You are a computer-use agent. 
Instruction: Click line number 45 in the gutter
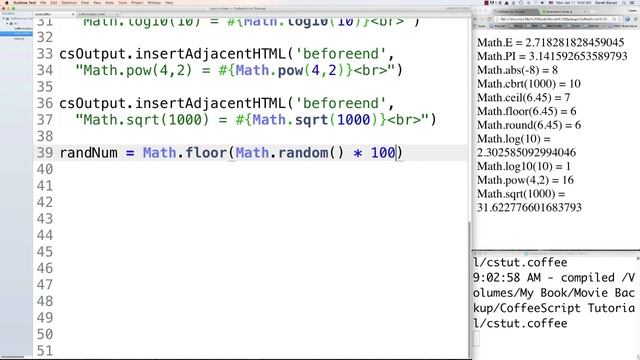(x=44, y=252)
